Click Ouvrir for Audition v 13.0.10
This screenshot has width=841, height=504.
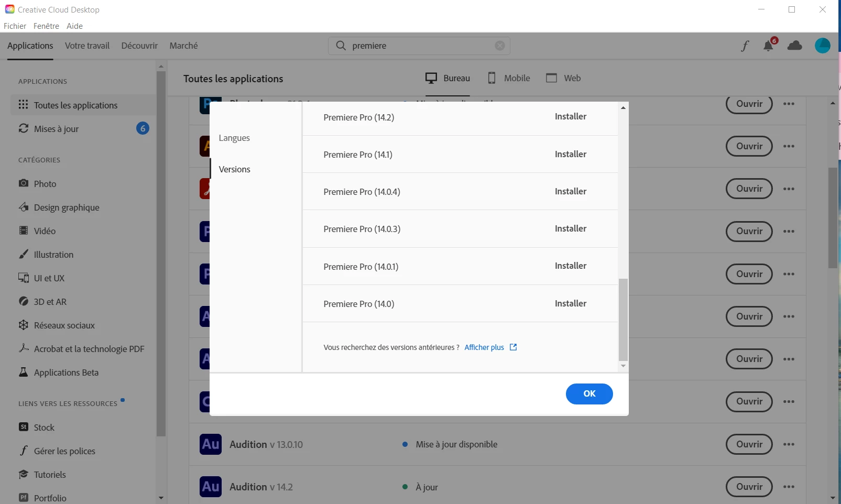[x=749, y=444]
